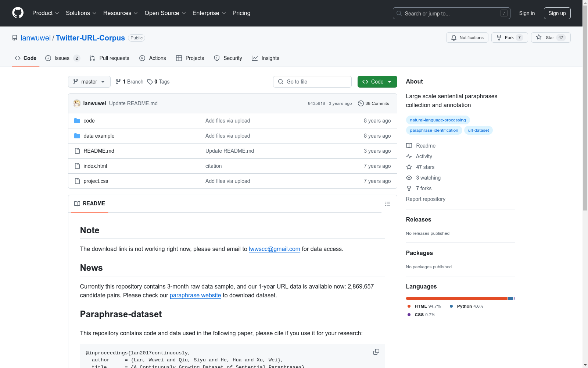Click the branch icon beside 1 Branch
588x368 pixels.
coord(118,82)
